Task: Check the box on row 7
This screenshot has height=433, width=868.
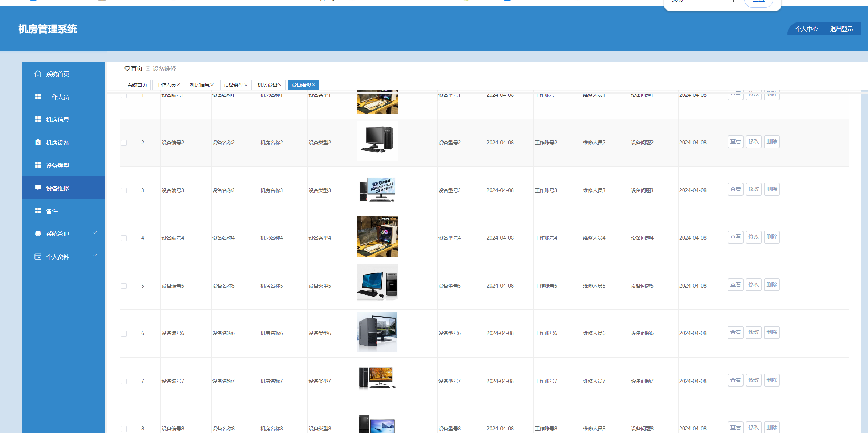Action: point(124,382)
